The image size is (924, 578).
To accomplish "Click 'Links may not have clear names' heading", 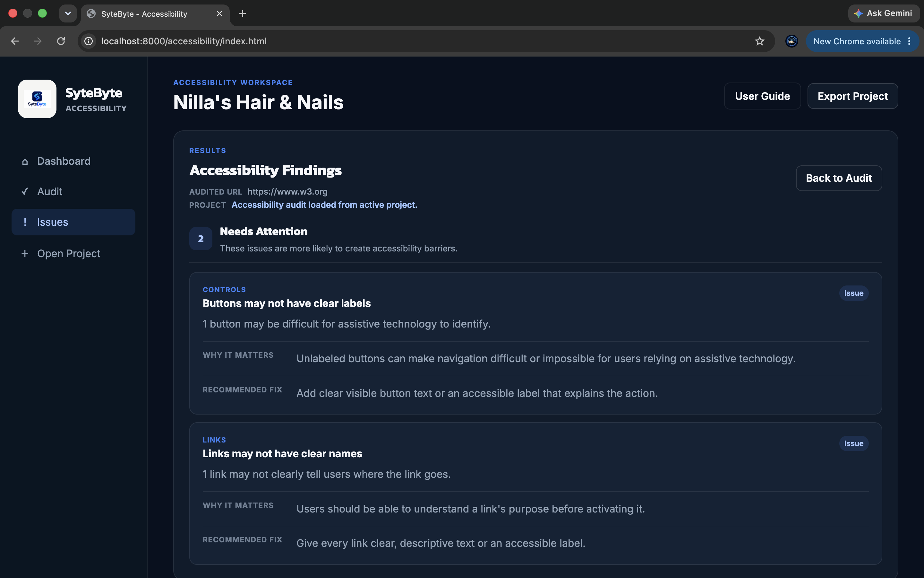I will click(282, 453).
